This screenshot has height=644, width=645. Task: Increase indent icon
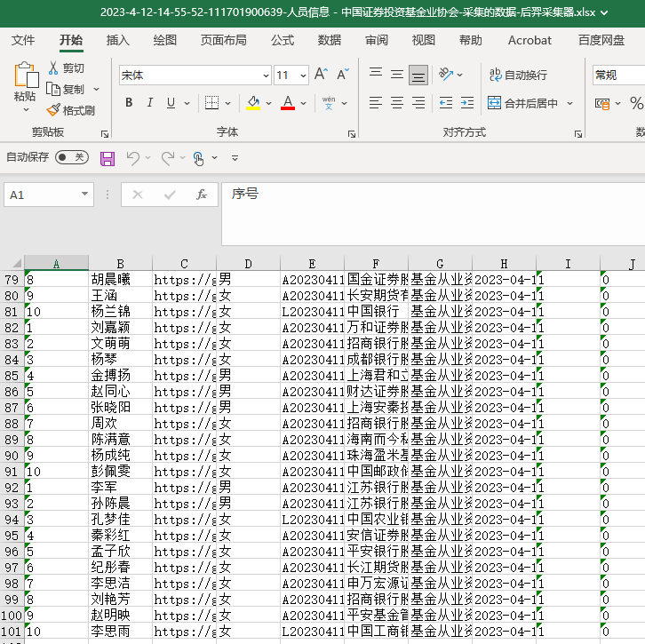[467, 103]
